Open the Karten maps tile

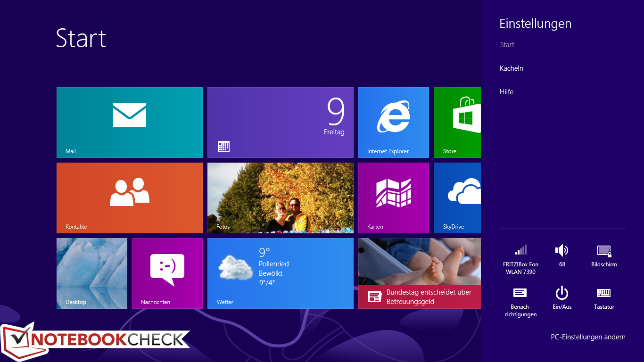(x=394, y=198)
